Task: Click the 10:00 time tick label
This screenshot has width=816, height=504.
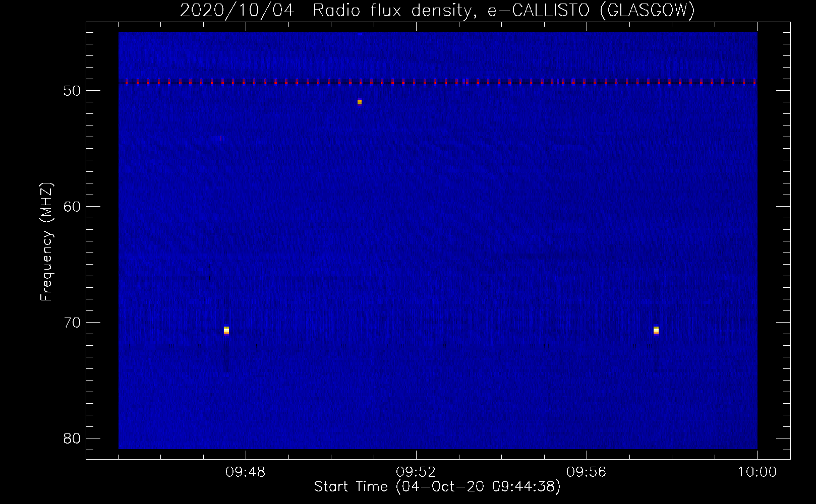Action: tap(757, 472)
